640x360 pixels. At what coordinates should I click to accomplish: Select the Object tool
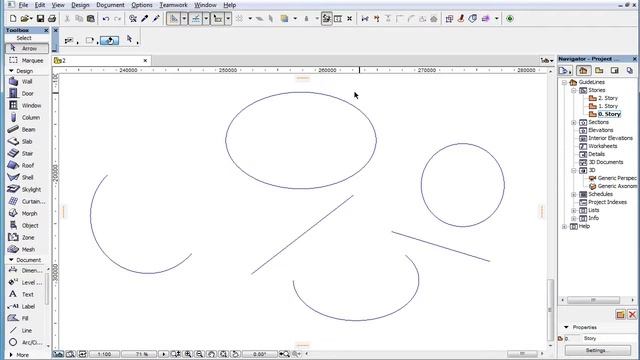click(x=27, y=225)
